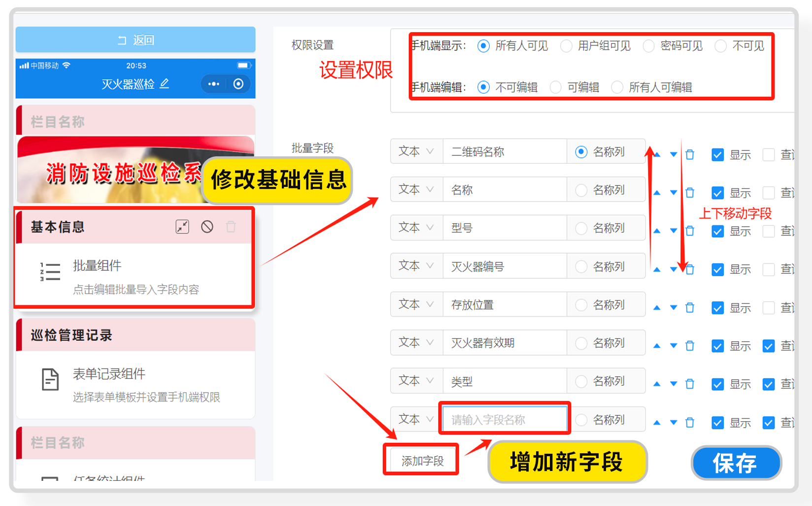Open 表单记录组件 entry
This screenshot has width=812, height=506.
(135, 385)
